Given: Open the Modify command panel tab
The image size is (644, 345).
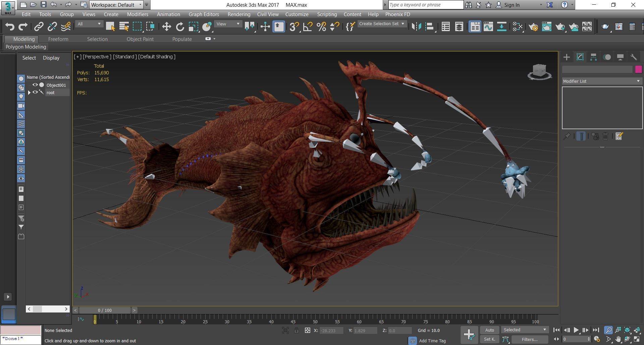Looking at the screenshot, I should (x=580, y=57).
